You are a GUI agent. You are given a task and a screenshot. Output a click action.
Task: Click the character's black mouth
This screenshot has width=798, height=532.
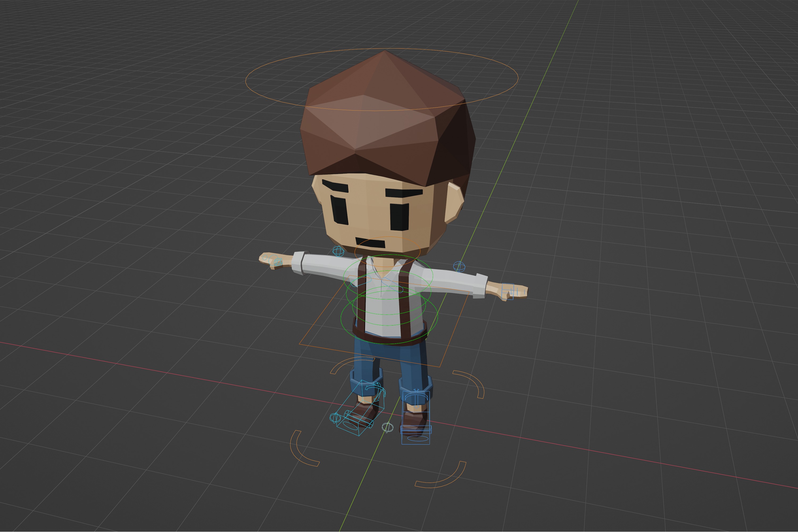click(x=371, y=243)
